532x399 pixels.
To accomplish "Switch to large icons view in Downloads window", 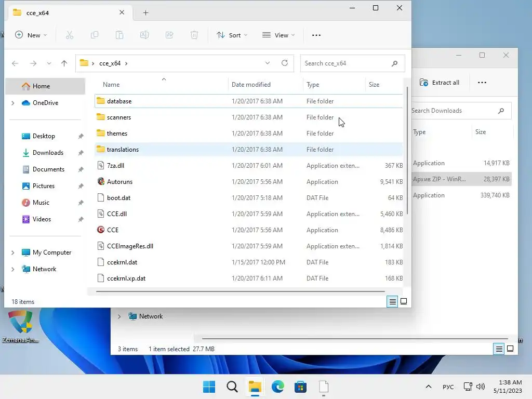I will pos(510,349).
